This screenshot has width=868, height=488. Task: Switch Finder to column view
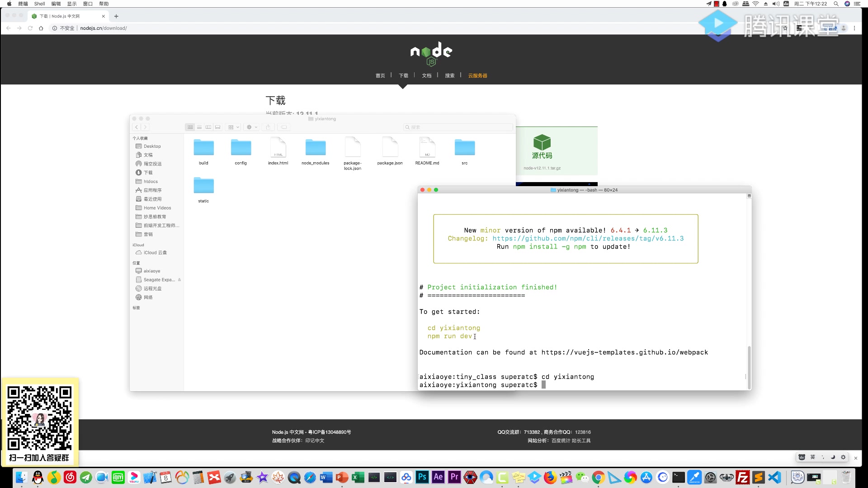click(x=208, y=127)
